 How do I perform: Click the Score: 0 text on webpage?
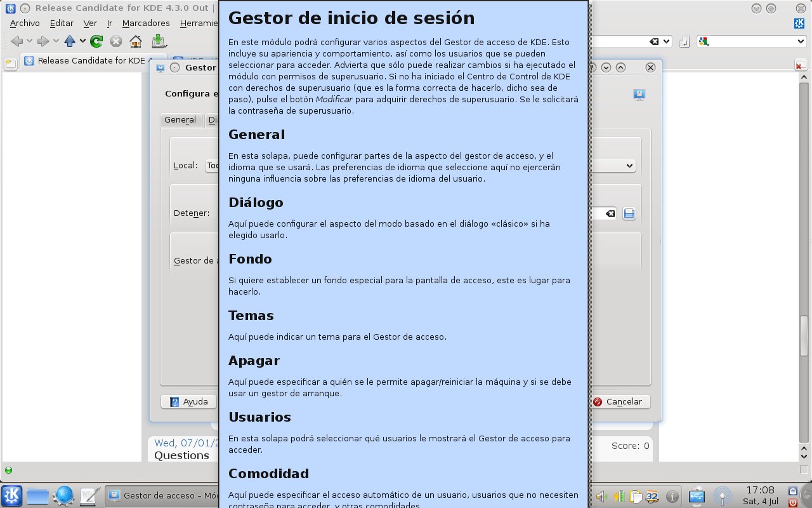coord(631,446)
